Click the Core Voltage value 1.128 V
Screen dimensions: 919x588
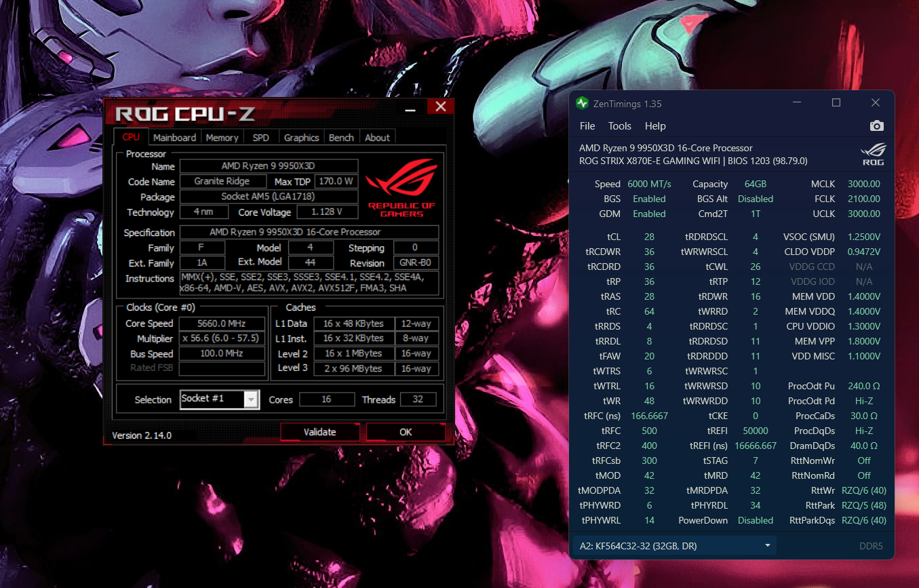click(327, 212)
